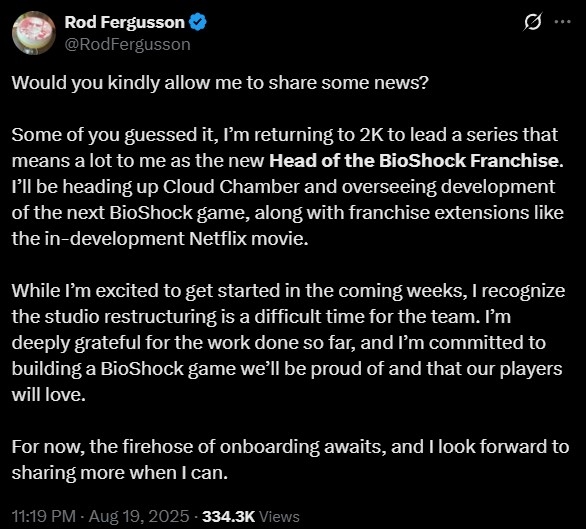586x529 pixels.
Task: Click the 334.3K view count
Action: [228, 516]
